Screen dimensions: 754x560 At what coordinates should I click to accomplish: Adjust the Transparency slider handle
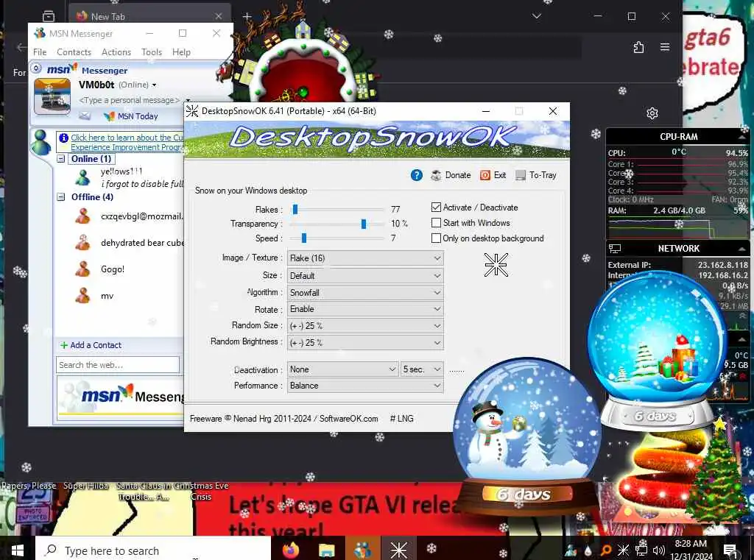tap(364, 224)
